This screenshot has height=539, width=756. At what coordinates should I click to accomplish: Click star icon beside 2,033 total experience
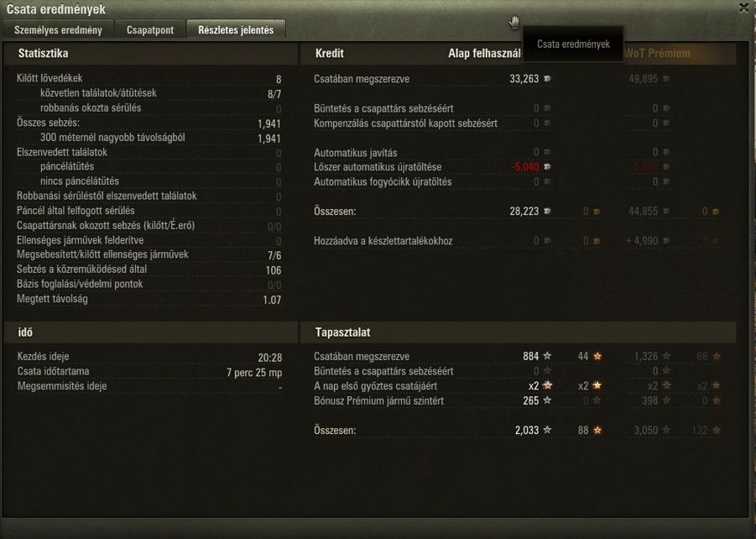click(547, 430)
